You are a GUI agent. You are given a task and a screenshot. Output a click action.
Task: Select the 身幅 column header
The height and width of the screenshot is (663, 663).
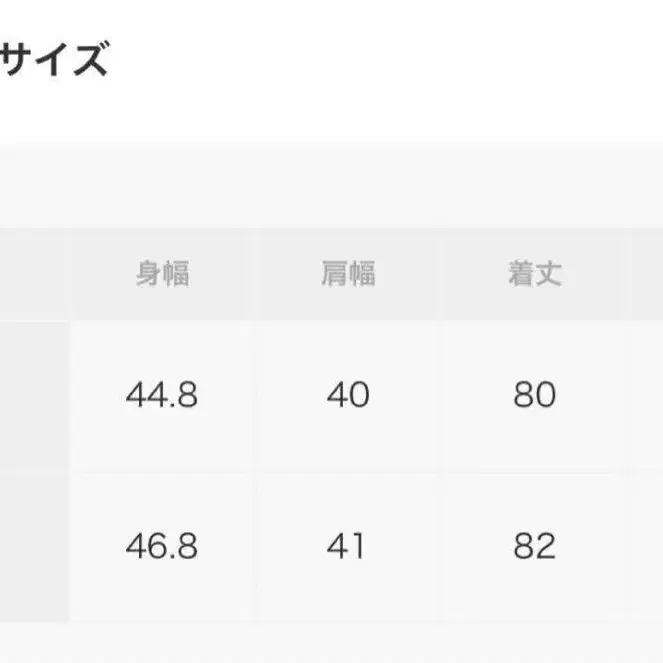coord(162,274)
